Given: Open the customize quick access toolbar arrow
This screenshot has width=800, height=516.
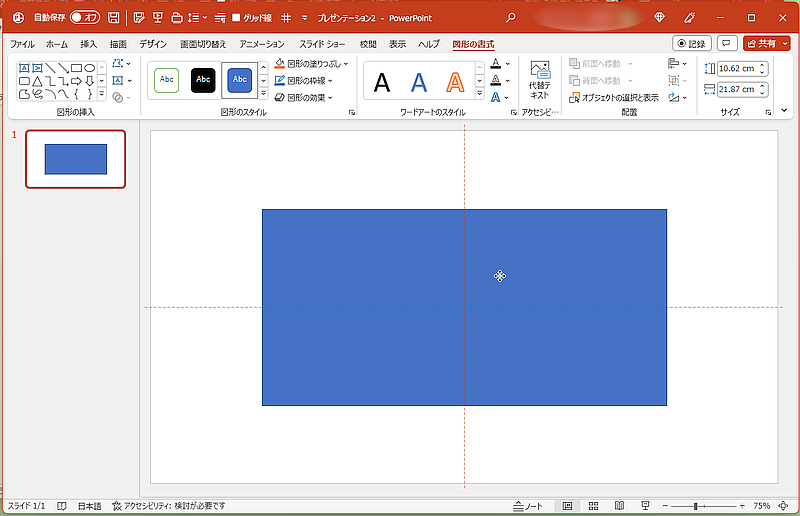Looking at the screenshot, I should (x=305, y=18).
